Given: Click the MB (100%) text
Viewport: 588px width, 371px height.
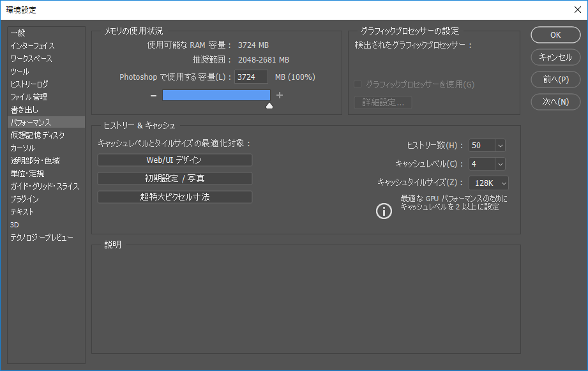Looking at the screenshot, I should tap(295, 77).
